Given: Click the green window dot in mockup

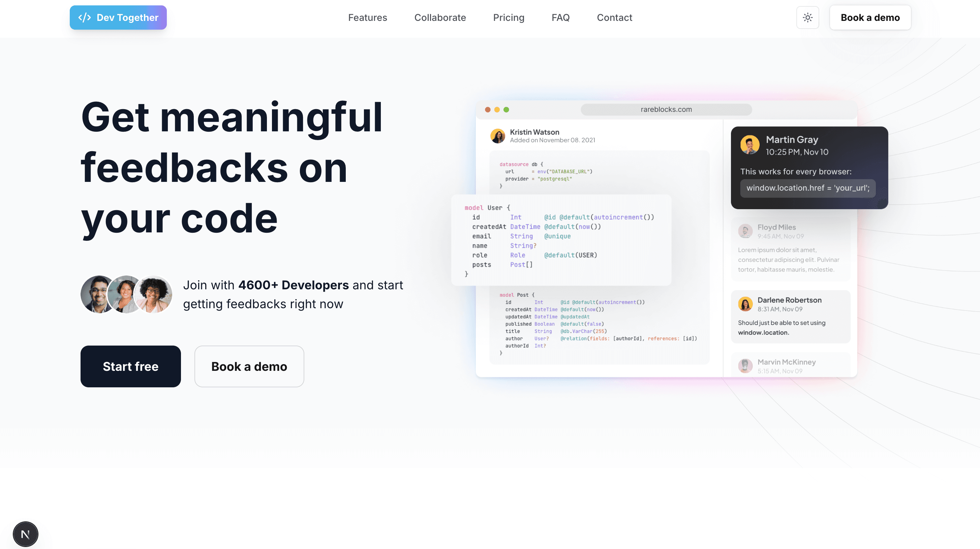Looking at the screenshot, I should point(506,109).
